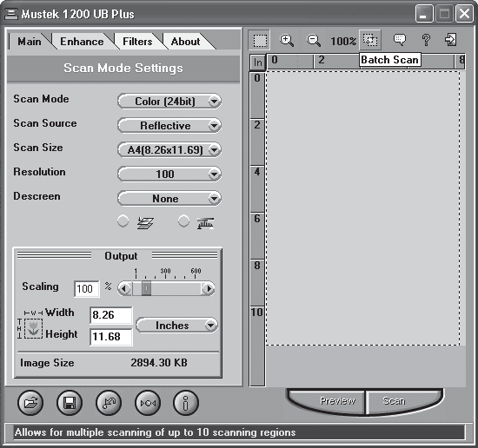The height and width of the screenshot is (448, 478).
Task: Open help with the question mark icon
Action: coord(426,40)
